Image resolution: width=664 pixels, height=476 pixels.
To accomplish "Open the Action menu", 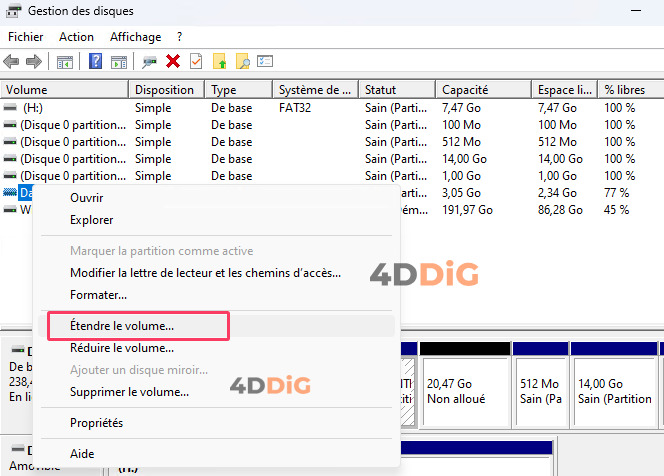I will click(x=76, y=37).
